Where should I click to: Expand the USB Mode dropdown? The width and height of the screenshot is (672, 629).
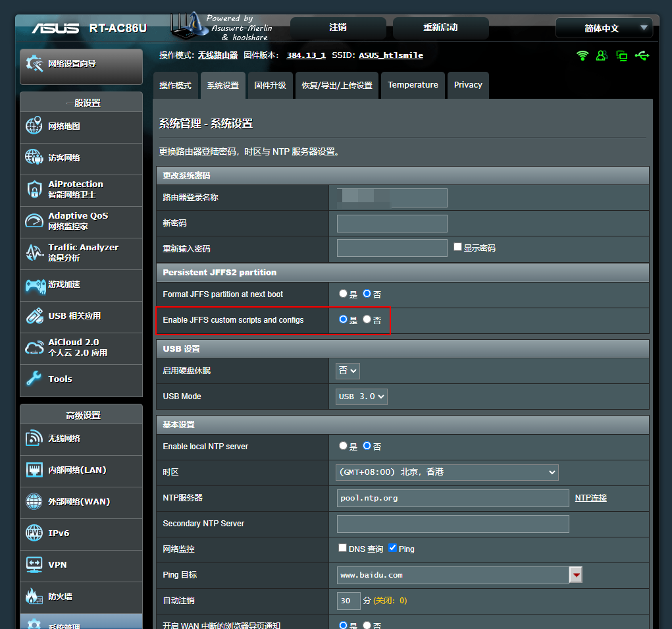pos(361,397)
